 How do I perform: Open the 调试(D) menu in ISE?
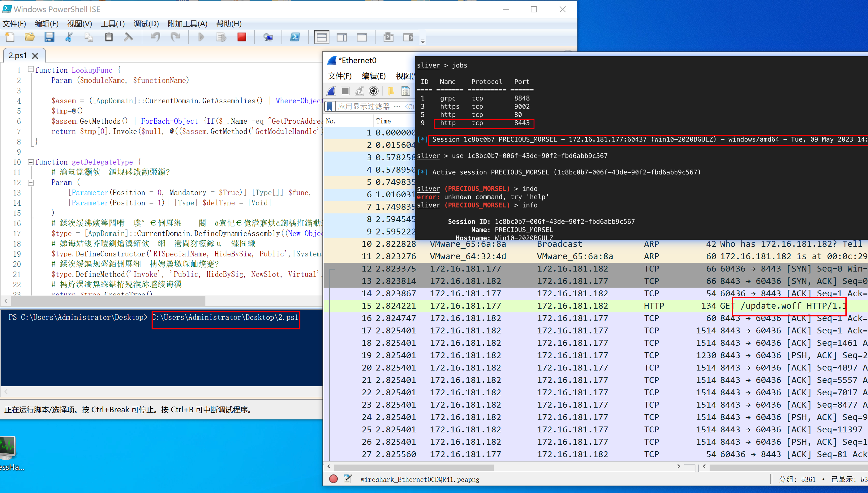146,24
